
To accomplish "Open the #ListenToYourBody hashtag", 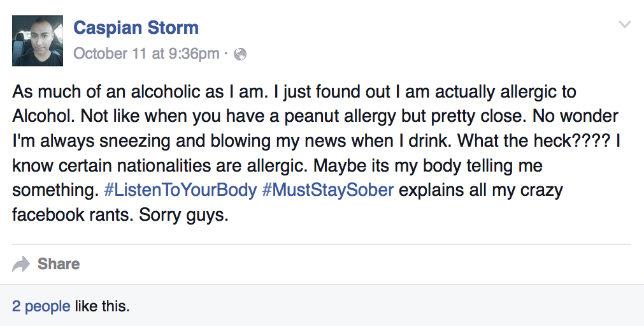I will click(180, 190).
